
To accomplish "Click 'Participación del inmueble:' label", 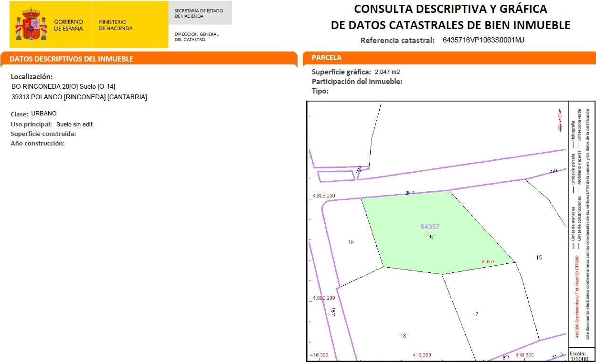I will click(357, 82).
